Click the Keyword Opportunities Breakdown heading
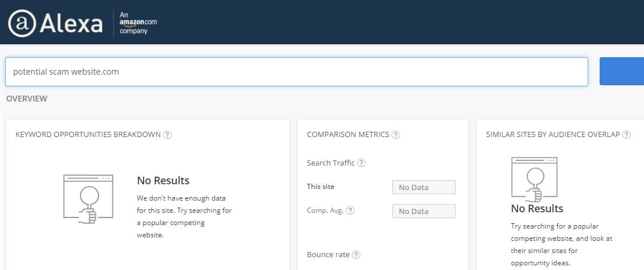 tap(88, 135)
